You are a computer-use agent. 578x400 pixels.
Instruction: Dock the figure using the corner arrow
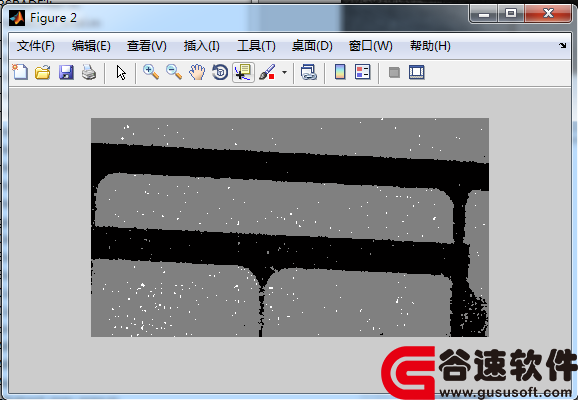563,45
